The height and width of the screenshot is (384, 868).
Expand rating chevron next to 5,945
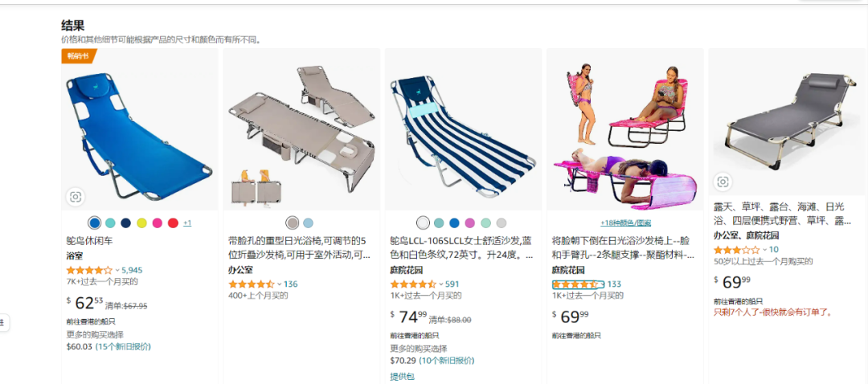pyautogui.click(x=117, y=271)
